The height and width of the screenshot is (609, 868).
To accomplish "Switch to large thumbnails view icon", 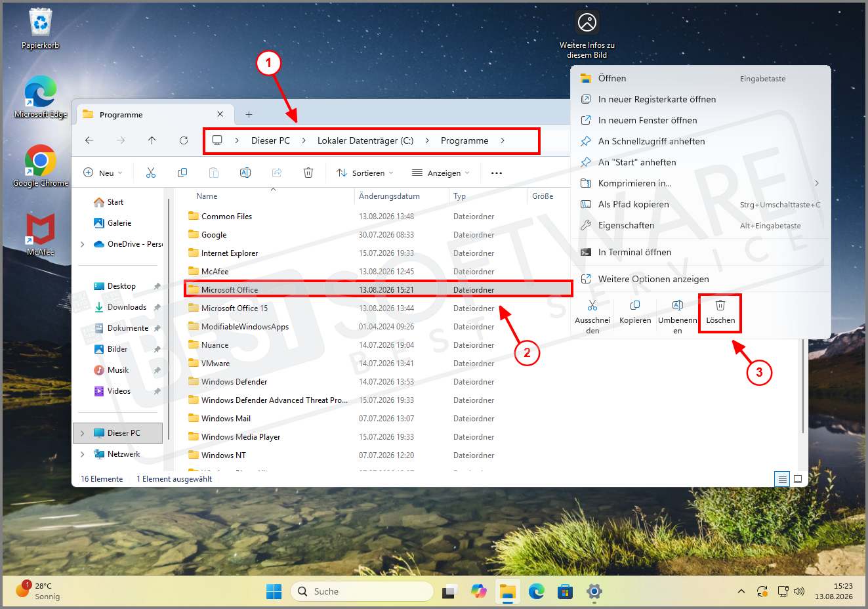I will 798,479.
